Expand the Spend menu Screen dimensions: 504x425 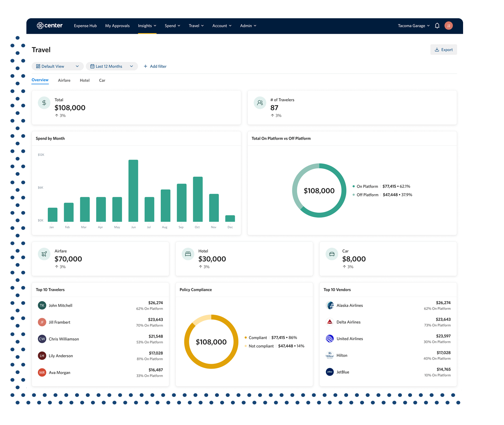point(173,26)
